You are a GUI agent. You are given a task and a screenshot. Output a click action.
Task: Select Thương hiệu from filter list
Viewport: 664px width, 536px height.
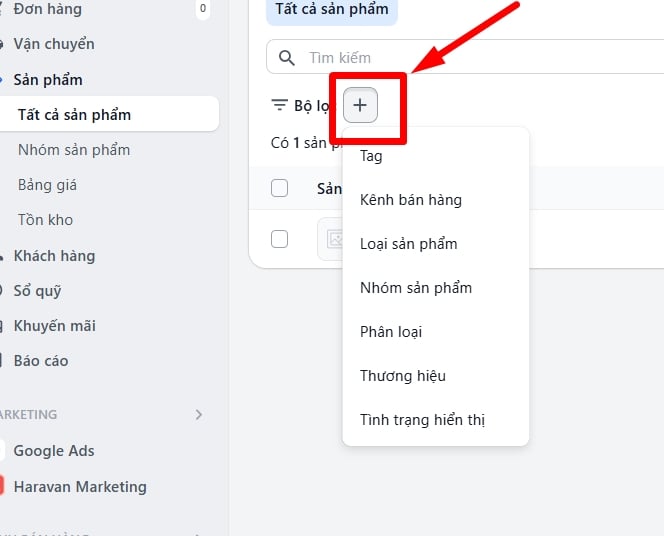point(402,376)
